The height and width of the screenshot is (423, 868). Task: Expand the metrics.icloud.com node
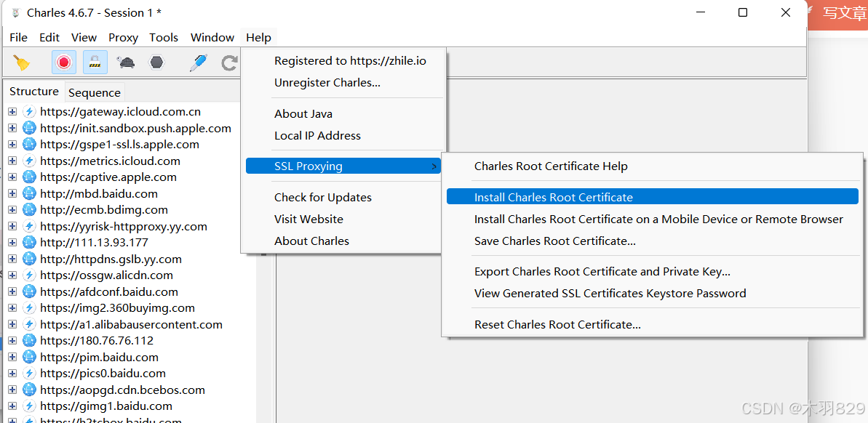[12, 161]
